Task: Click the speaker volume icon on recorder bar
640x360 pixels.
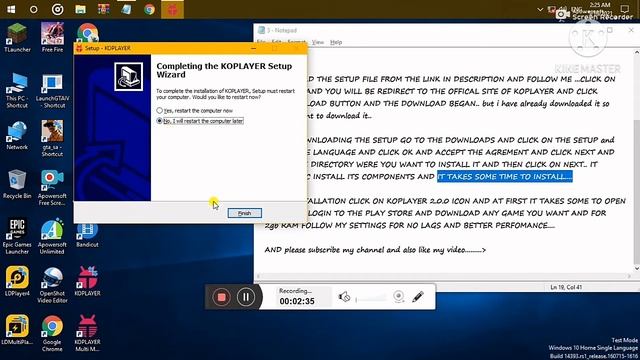Action: (344, 297)
